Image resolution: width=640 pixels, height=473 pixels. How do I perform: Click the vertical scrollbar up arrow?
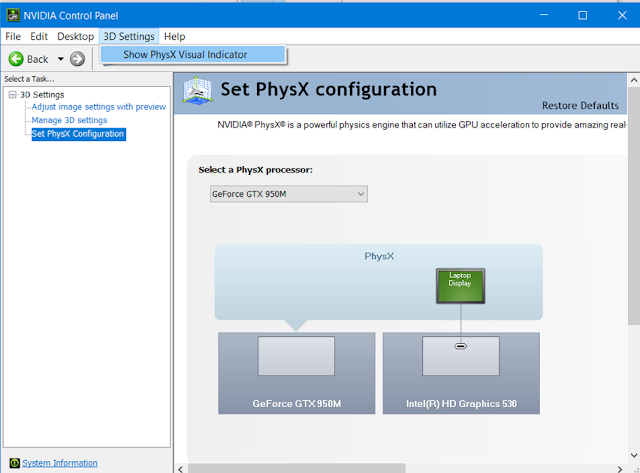point(633,80)
